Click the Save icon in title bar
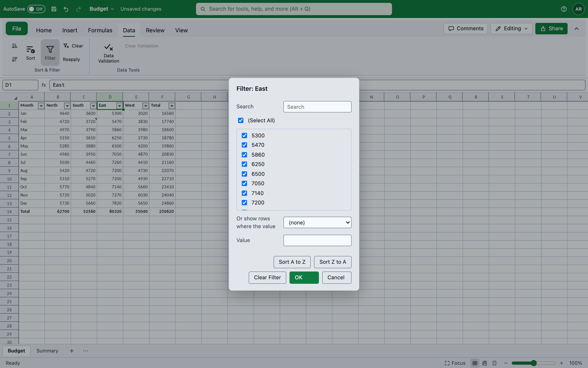588x368 pixels. tap(54, 9)
